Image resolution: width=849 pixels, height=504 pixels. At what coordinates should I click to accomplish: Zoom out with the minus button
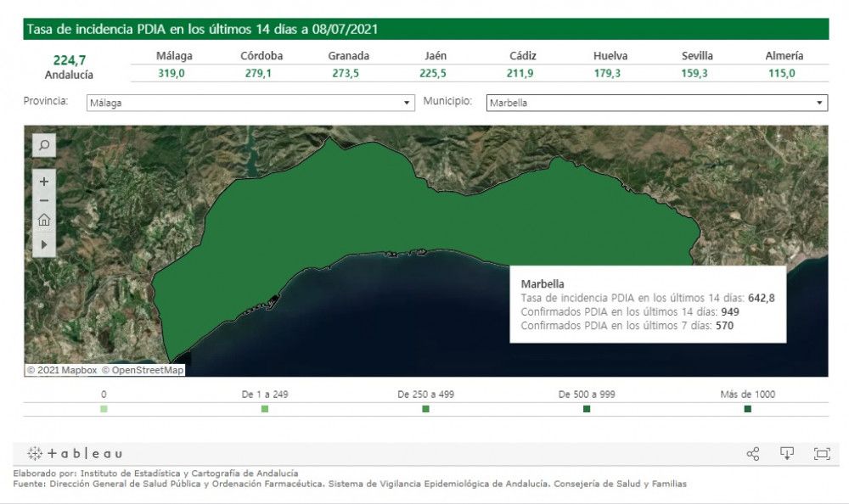44,201
